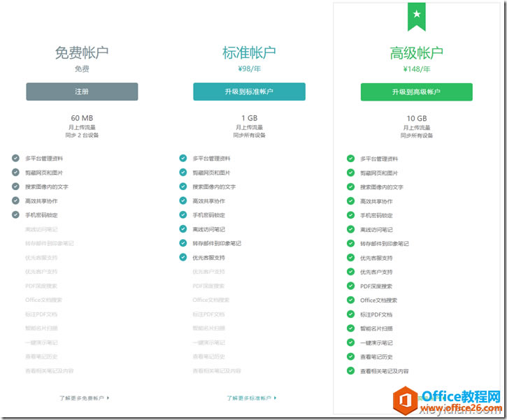Click the star ribbon badge above 高级帐户
This screenshot has width=507, height=420.
(x=417, y=17)
